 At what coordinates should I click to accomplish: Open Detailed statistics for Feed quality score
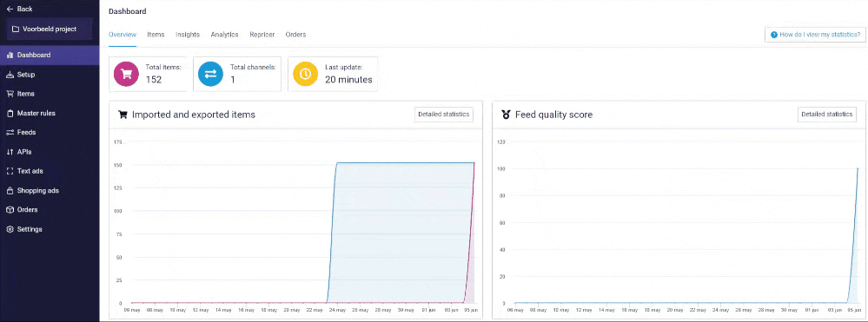[x=827, y=115]
